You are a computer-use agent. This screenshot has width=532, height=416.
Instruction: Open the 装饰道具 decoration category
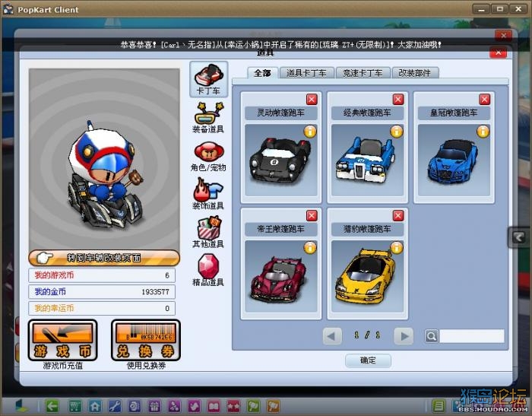click(x=209, y=194)
